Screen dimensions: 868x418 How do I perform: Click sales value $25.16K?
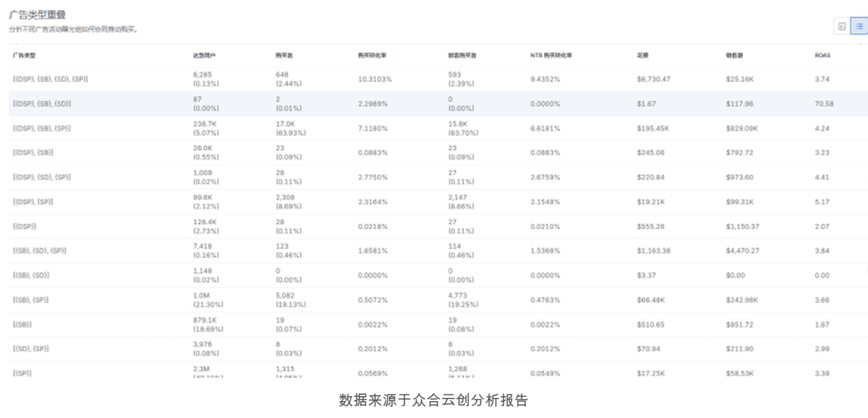pos(740,79)
